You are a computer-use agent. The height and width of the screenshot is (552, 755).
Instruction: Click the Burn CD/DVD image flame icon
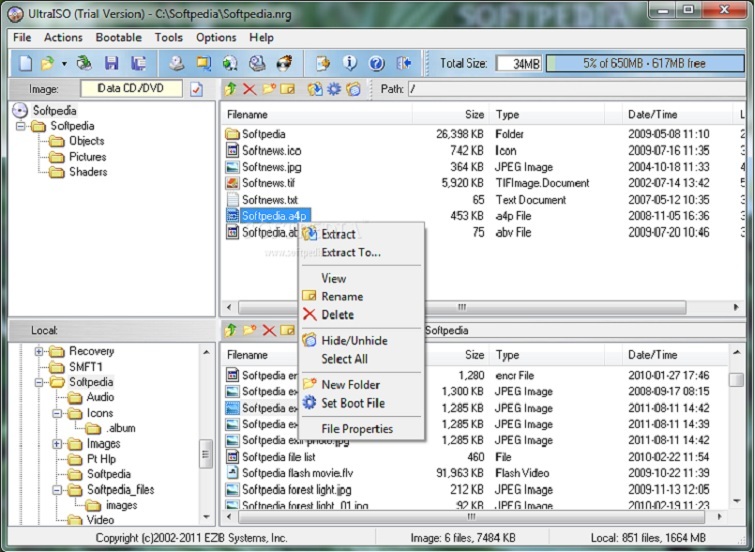(285, 63)
